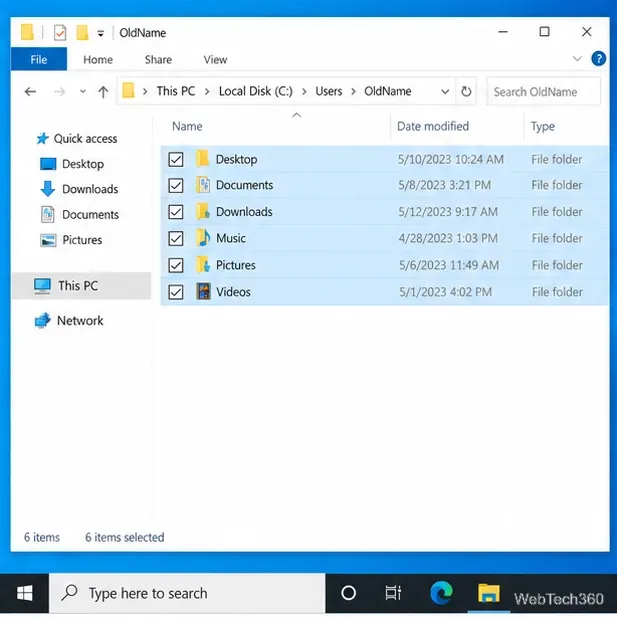Uncheck the Videos folder checkbox
617x620 pixels.
(176, 292)
